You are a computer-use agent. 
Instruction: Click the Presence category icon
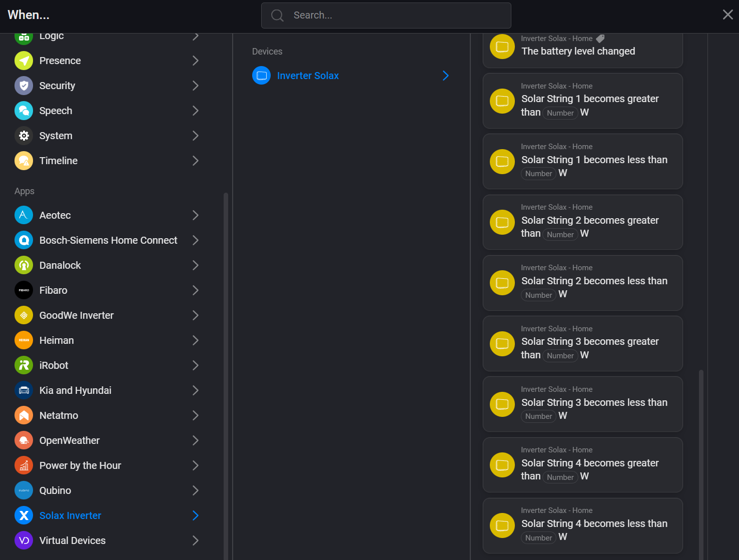[x=24, y=61]
